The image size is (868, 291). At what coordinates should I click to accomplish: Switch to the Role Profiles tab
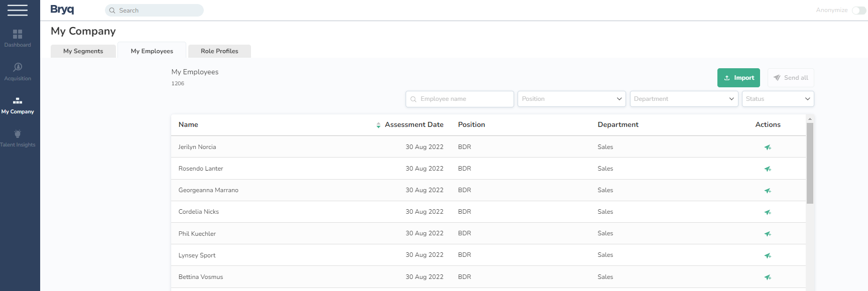tap(219, 51)
